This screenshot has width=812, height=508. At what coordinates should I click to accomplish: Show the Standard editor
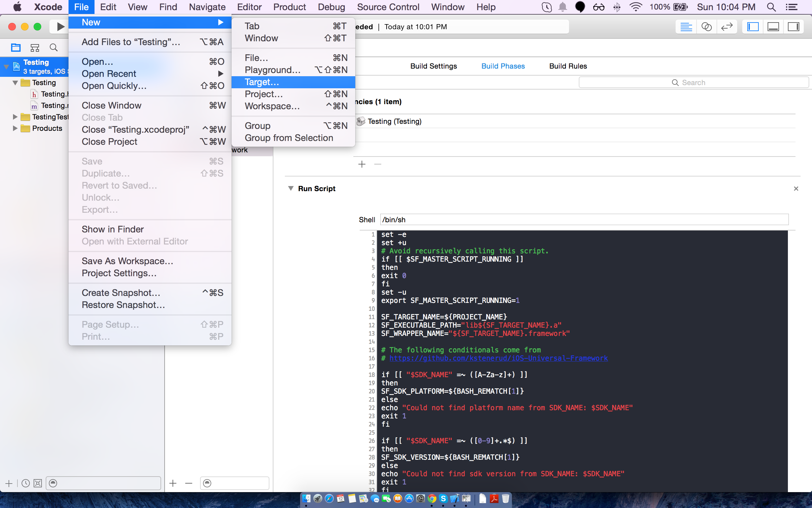(686, 27)
